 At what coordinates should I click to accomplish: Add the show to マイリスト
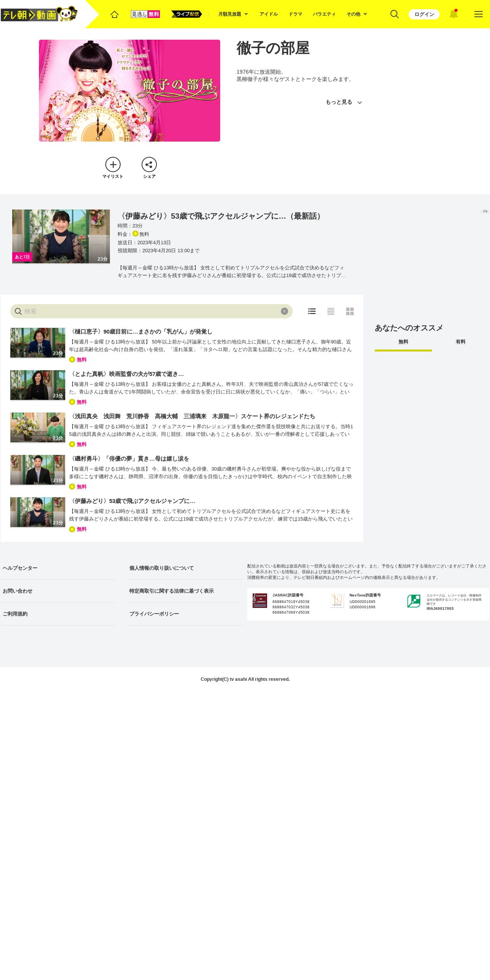point(113,168)
